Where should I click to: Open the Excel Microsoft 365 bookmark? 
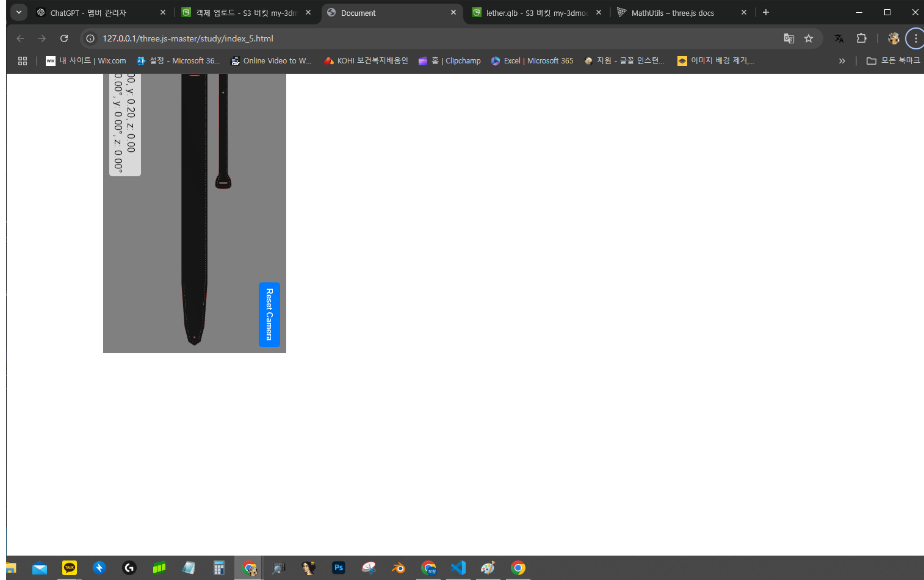[532, 61]
